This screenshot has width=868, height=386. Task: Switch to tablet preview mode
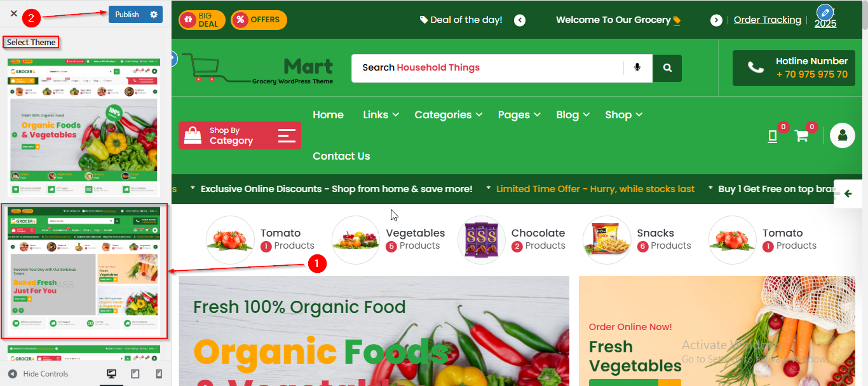(135, 374)
